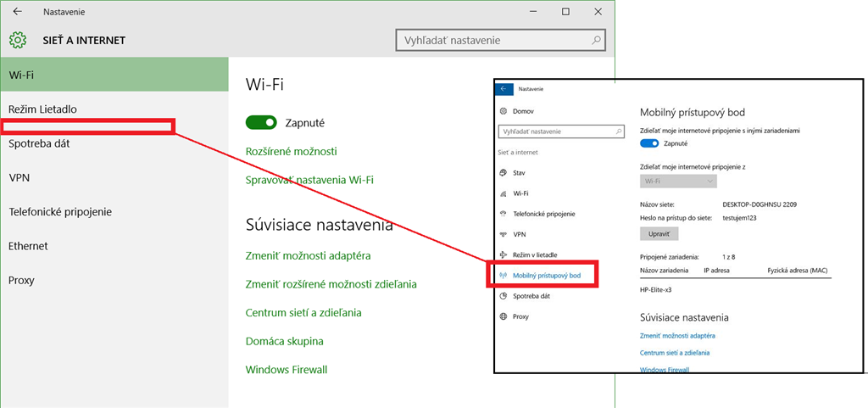Turn off the green Wi-Fi Zapnuté switch

pos(261,123)
